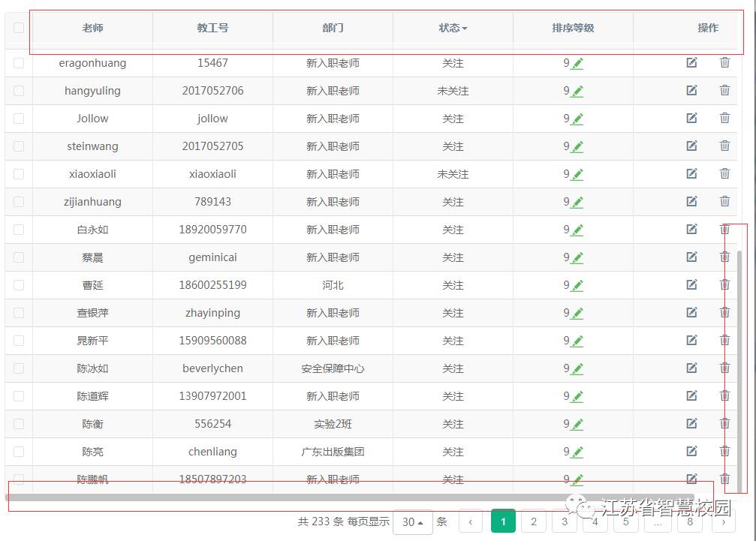This screenshot has height=541, width=756.
Task: Click the 河北 department cell
Action: [333, 285]
